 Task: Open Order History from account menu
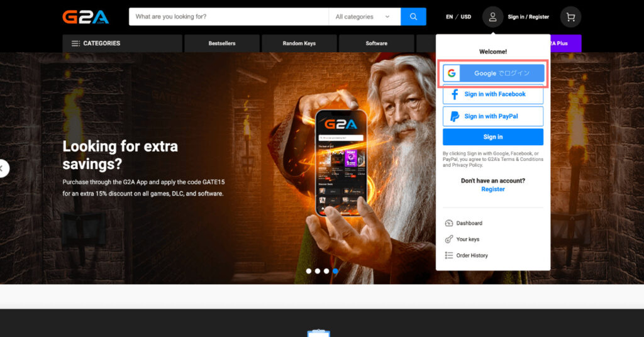click(472, 255)
